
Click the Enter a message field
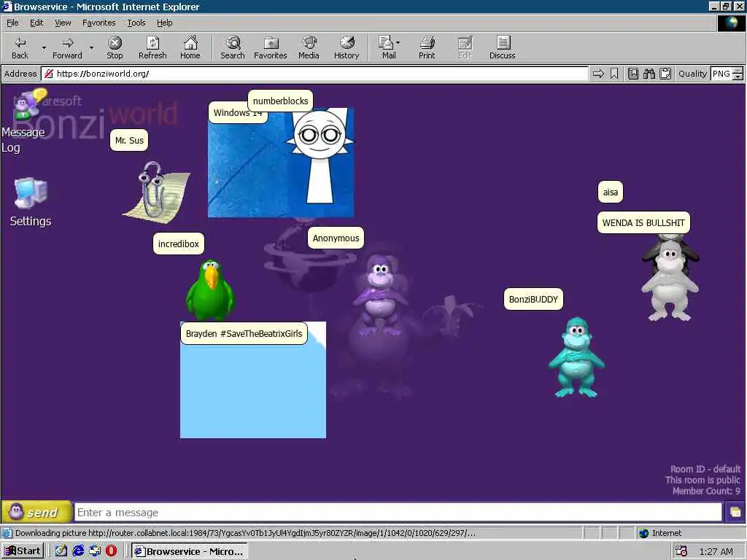(398, 513)
